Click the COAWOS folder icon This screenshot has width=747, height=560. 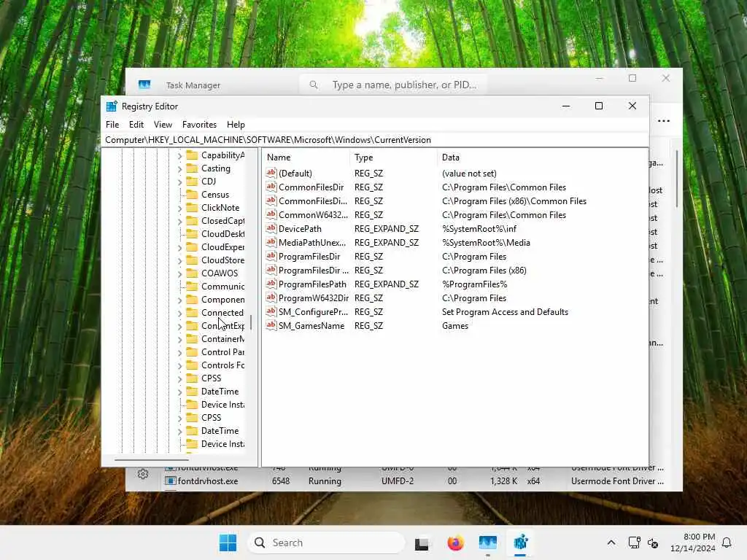(x=192, y=273)
